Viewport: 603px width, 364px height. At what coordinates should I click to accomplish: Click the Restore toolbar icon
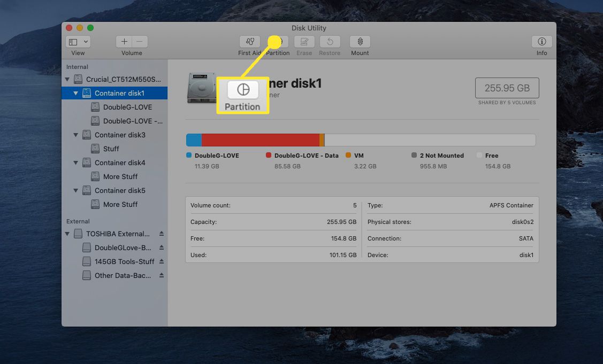[x=330, y=42]
